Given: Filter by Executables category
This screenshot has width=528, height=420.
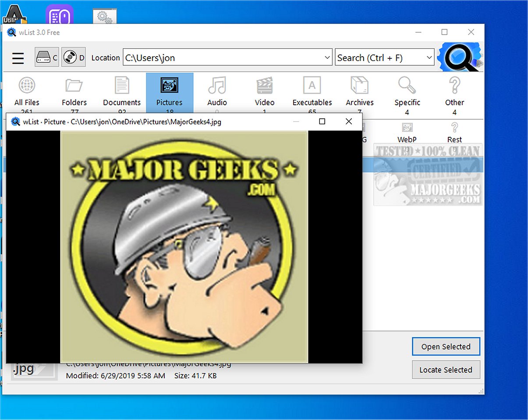Looking at the screenshot, I should (312, 91).
